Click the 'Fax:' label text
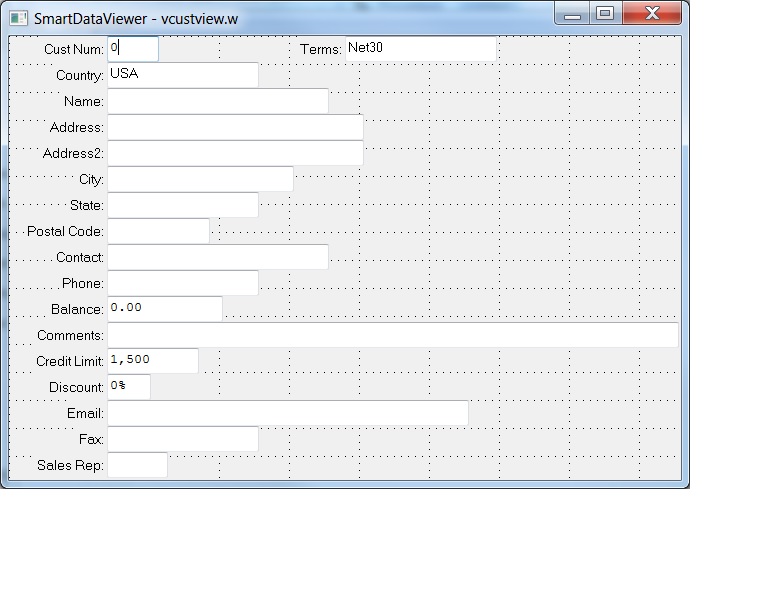Image resolution: width=768 pixels, height=614 pixels. coord(91,439)
